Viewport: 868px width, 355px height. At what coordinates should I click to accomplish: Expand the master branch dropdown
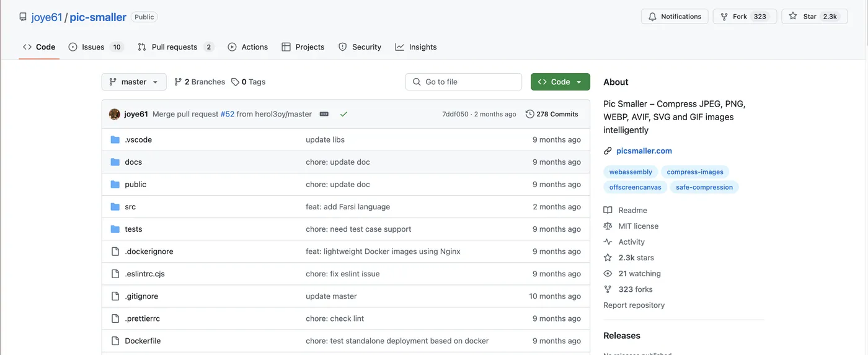pyautogui.click(x=134, y=82)
